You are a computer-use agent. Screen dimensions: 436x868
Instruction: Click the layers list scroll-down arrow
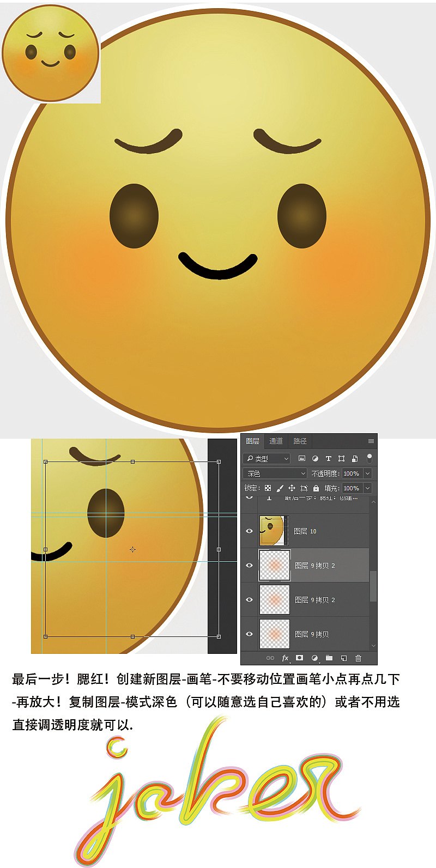click(x=373, y=646)
